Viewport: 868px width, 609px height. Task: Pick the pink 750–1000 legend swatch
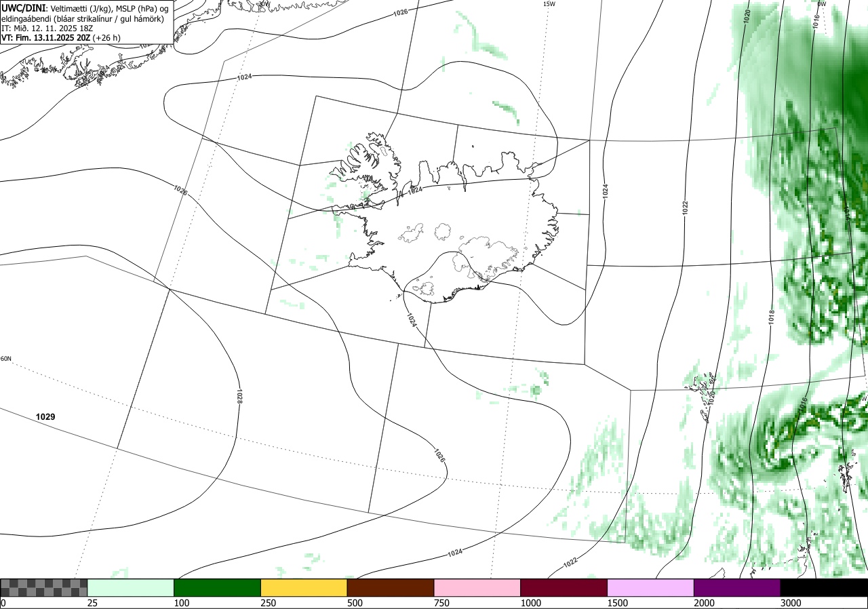[477, 587]
